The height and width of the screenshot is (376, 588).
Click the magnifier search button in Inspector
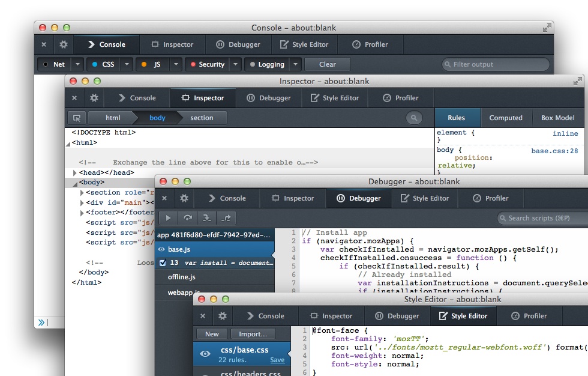coord(414,118)
